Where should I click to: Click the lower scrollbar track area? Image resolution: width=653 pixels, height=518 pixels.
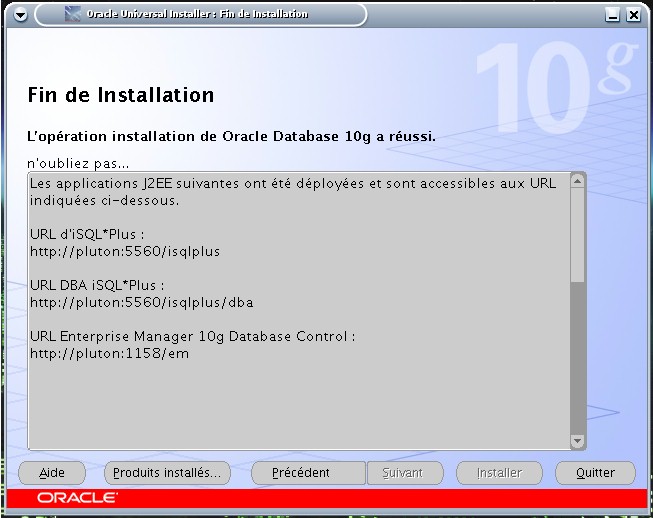[578, 358]
